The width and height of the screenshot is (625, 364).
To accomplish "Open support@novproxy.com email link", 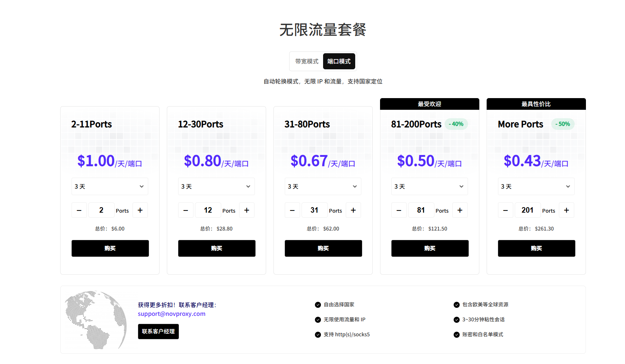I will coord(172,314).
